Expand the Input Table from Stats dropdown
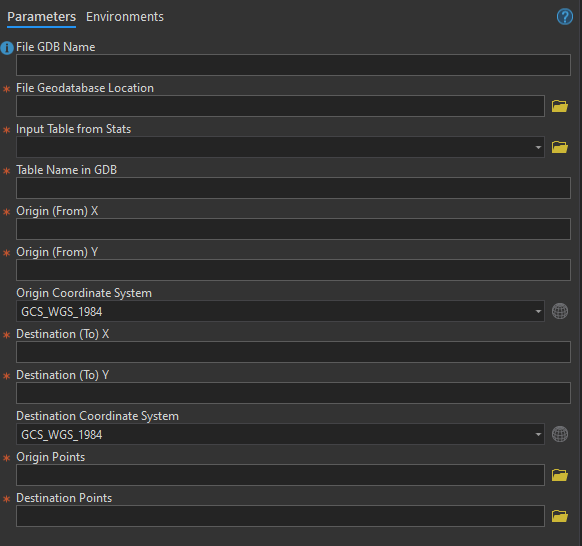This screenshot has width=582, height=546. [538, 147]
